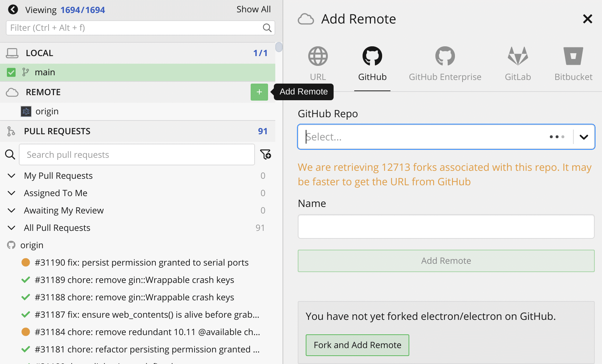Select the GitHub Octocat icon

372,56
